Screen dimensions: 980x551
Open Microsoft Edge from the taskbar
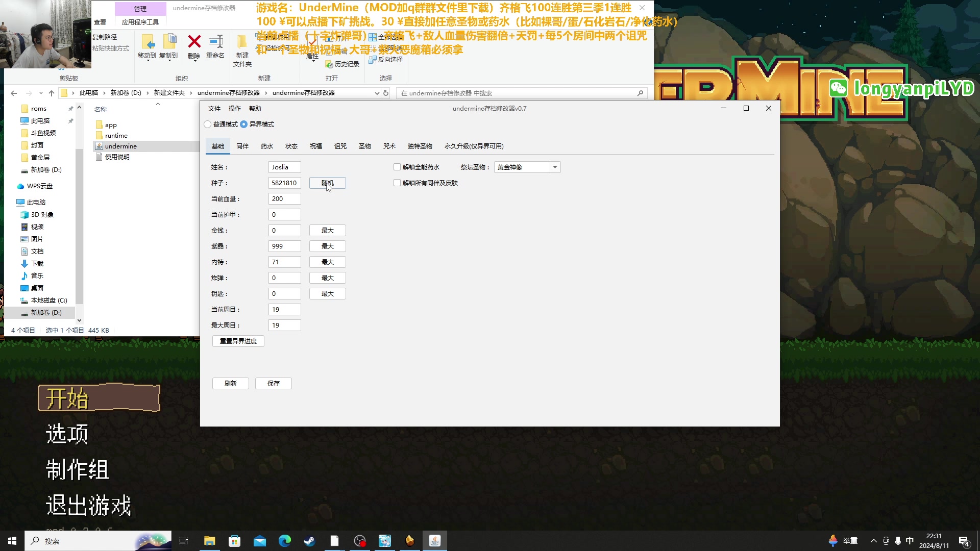pos(284,541)
